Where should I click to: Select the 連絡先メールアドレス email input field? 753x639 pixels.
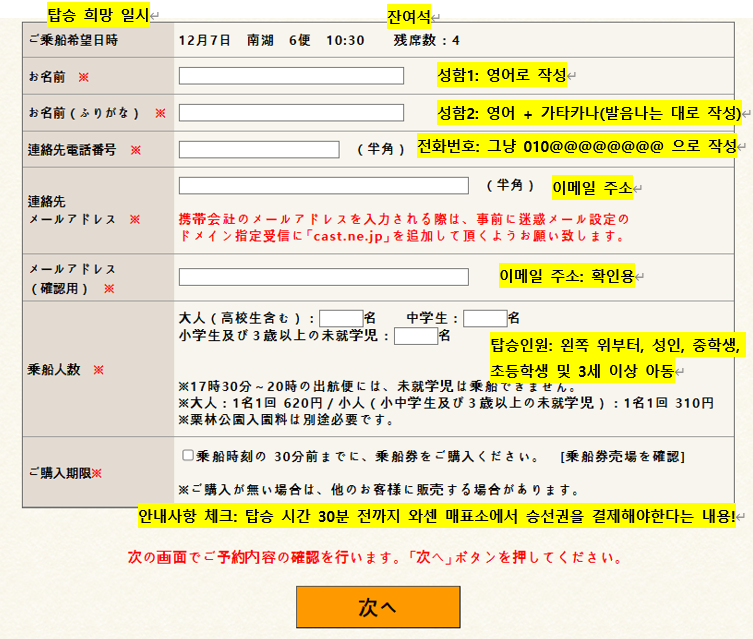coord(324,186)
